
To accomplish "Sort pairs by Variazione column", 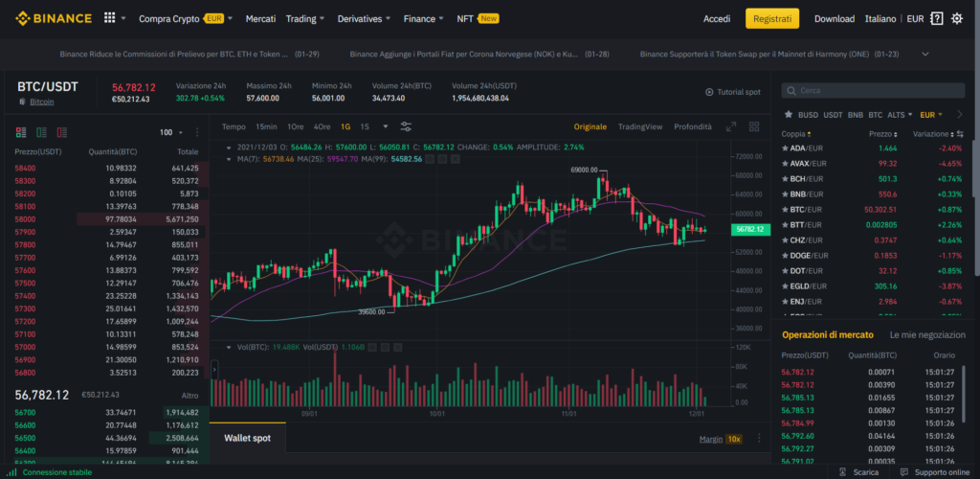I will coord(934,134).
